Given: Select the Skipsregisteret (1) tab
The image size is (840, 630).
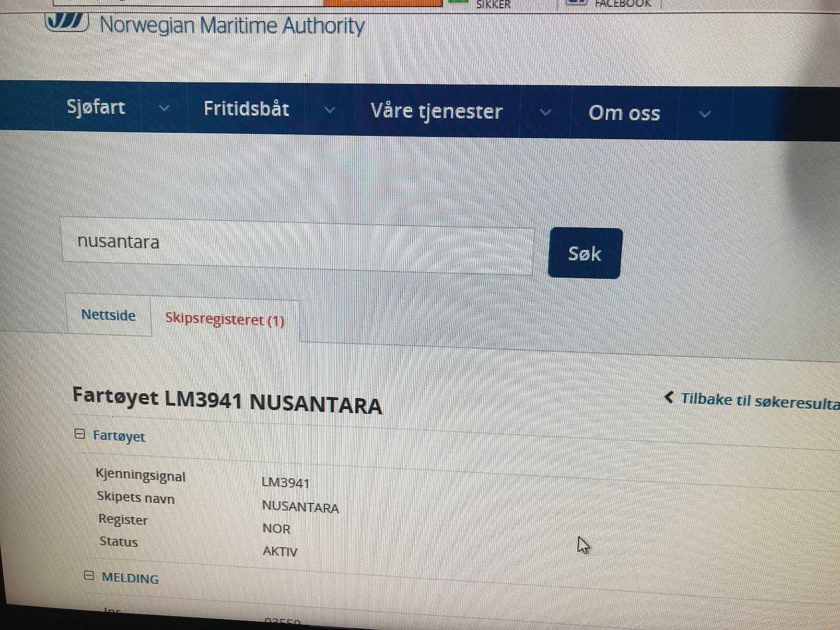Looking at the screenshot, I should coord(225,319).
